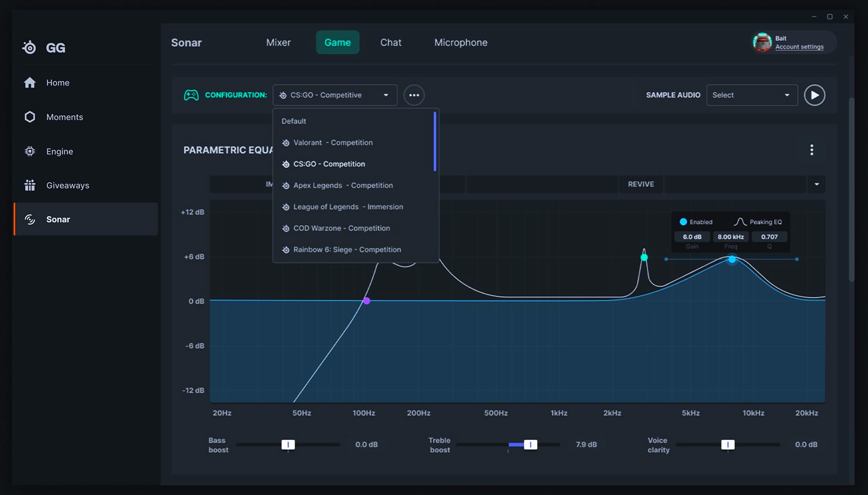Open Account settings link

[x=799, y=47]
